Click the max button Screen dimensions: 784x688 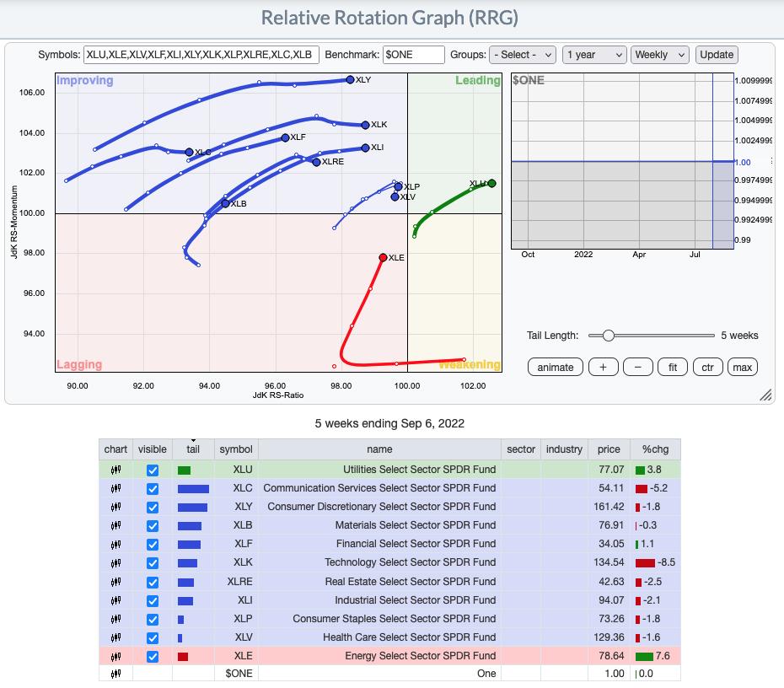pyautogui.click(x=743, y=367)
